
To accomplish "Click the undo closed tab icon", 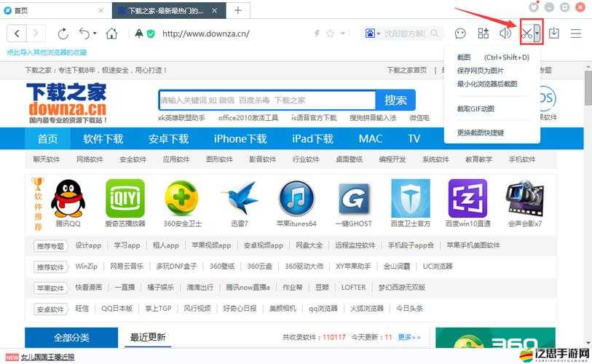I will pos(84,33).
